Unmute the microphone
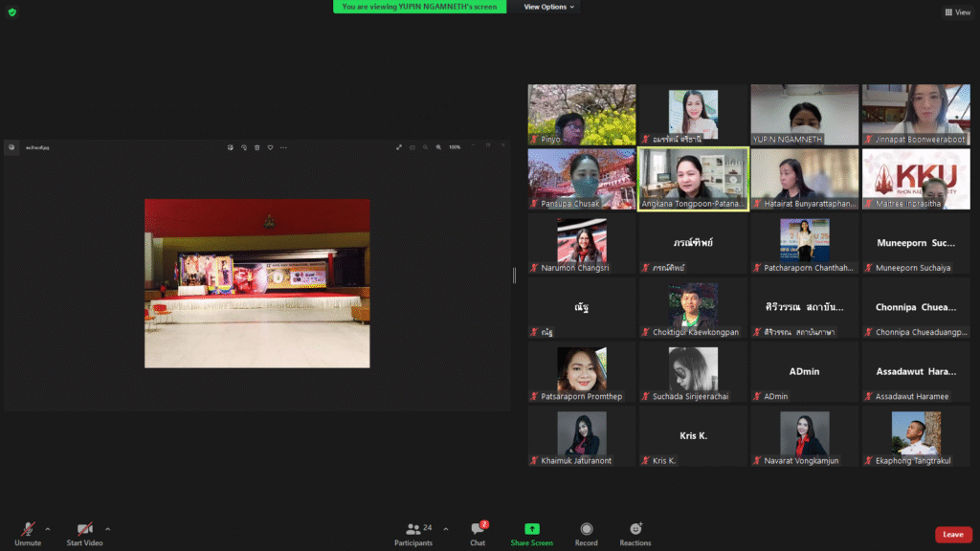Viewport: 980px width, 551px height. tap(28, 530)
